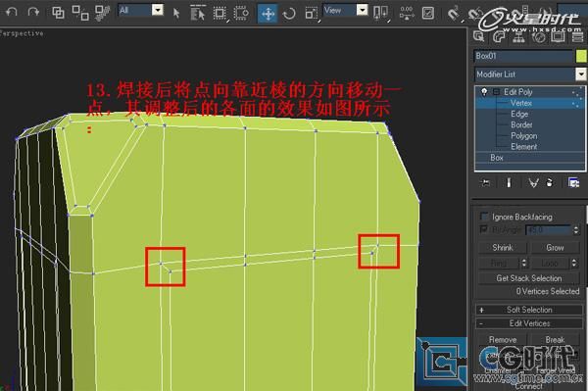
Task: Select the Edit Poly modifier entry
Action: (x=517, y=92)
